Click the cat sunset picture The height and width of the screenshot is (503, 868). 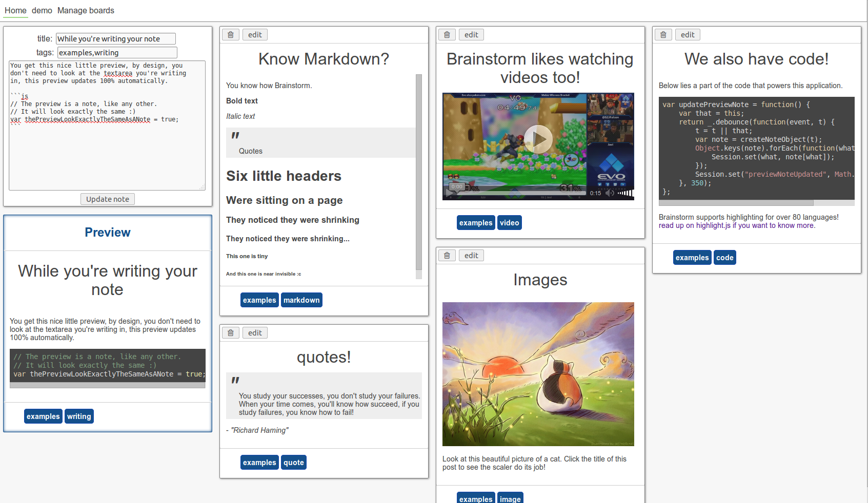(x=538, y=374)
